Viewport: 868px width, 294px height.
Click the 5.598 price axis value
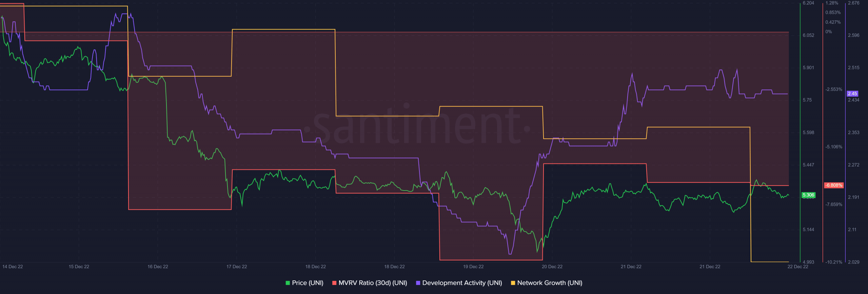(808, 133)
